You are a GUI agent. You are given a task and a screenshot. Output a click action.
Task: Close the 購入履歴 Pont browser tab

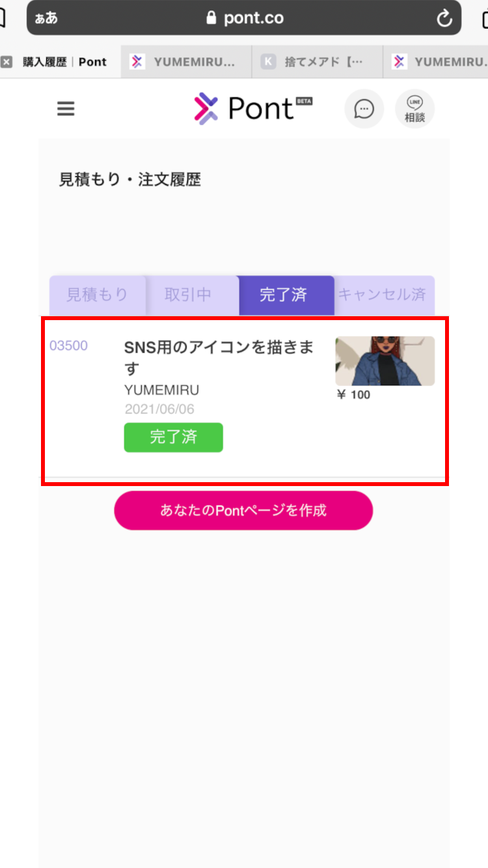tap(7, 62)
